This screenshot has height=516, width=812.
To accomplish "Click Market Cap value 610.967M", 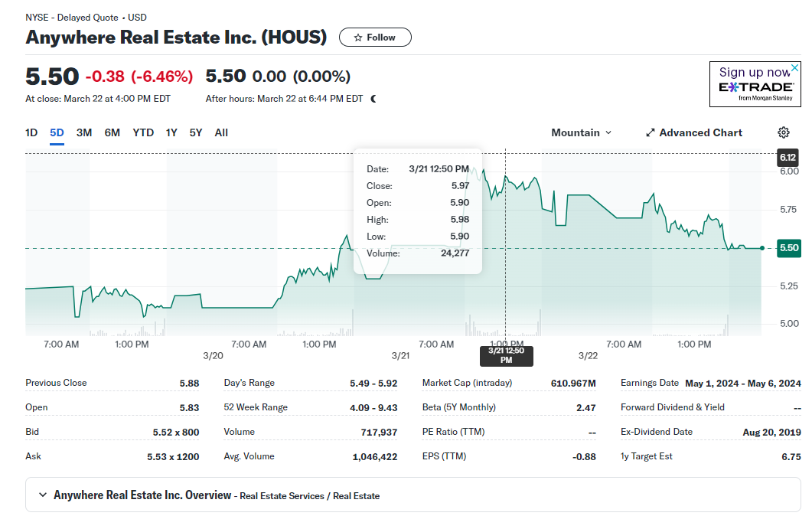I will (573, 384).
